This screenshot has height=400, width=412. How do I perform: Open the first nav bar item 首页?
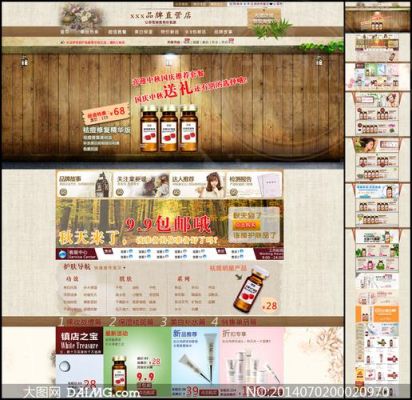point(65,32)
